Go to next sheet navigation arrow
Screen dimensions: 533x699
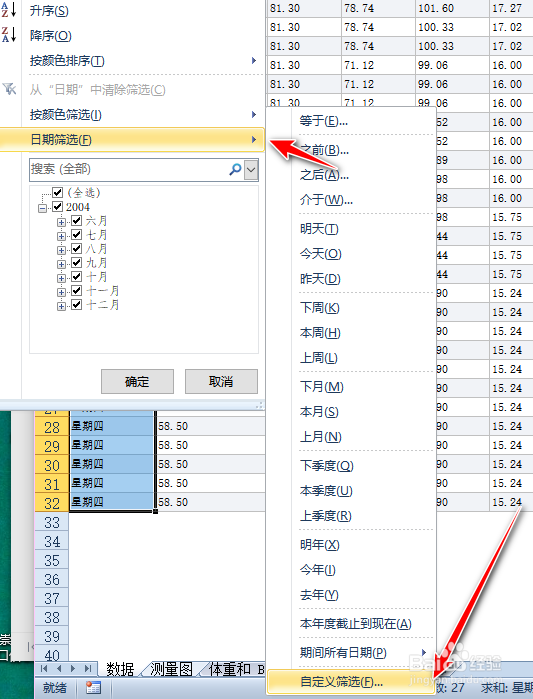(x=73, y=668)
